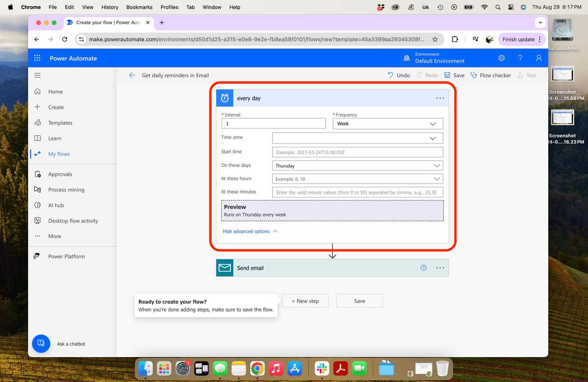Viewport: 588px width, 382px height.
Task: Open a new Chrome tab
Action: [x=162, y=23]
